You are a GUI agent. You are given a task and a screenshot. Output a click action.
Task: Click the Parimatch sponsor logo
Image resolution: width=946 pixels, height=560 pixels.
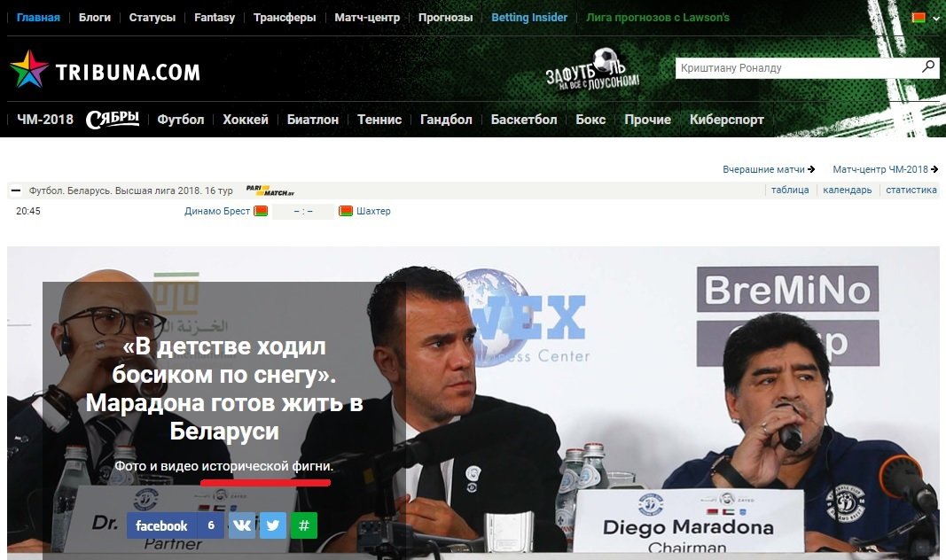point(270,191)
